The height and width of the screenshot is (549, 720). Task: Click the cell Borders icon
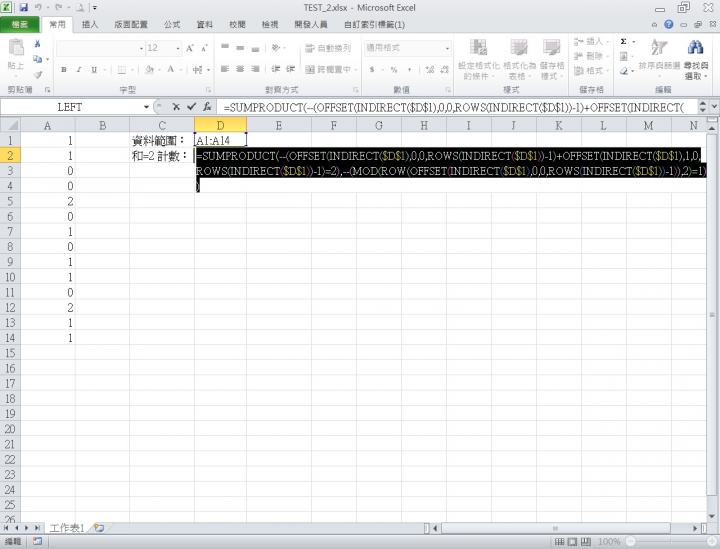click(x=122, y=70)
